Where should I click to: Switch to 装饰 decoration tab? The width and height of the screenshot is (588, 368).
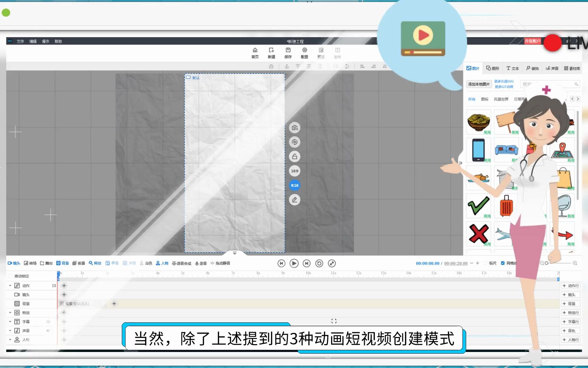[x=533, y=68]
